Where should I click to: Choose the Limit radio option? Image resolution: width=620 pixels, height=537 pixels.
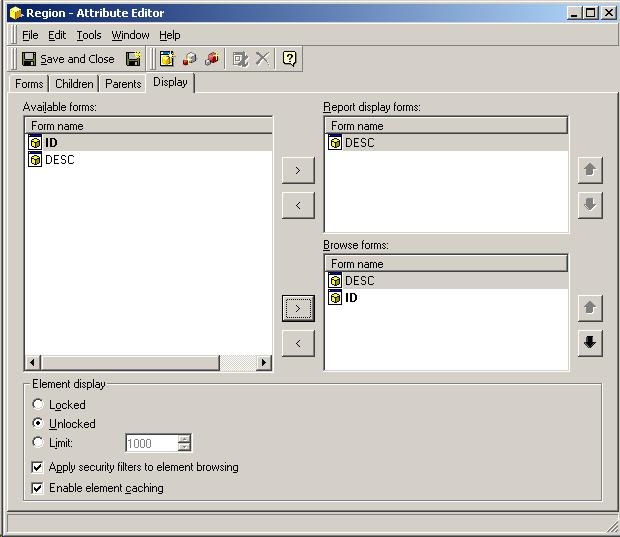tap(38, 442)
